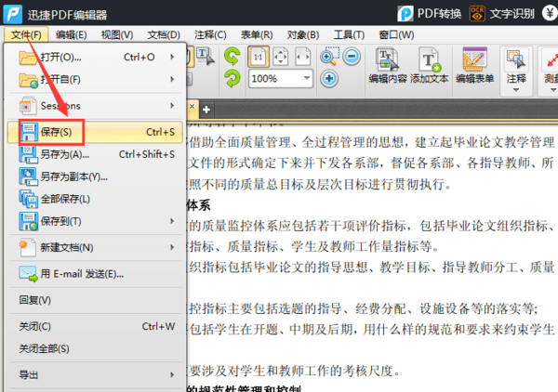Click the 打开自(F) folder icon

29,80
